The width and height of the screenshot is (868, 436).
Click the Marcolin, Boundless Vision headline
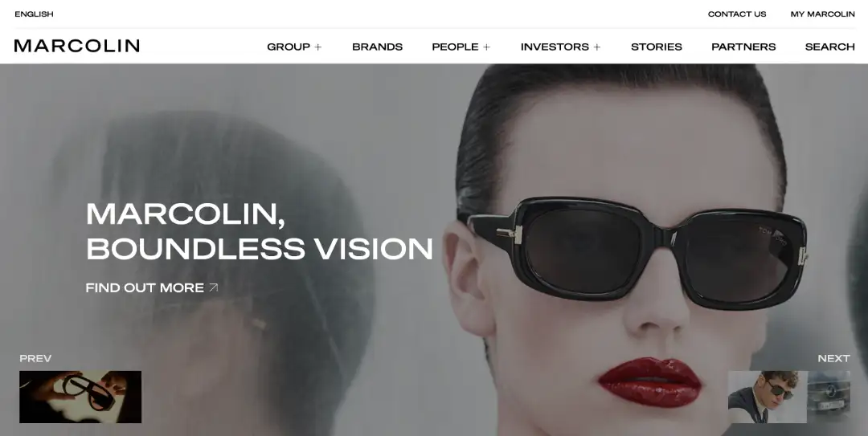click(x=260, y=230)
